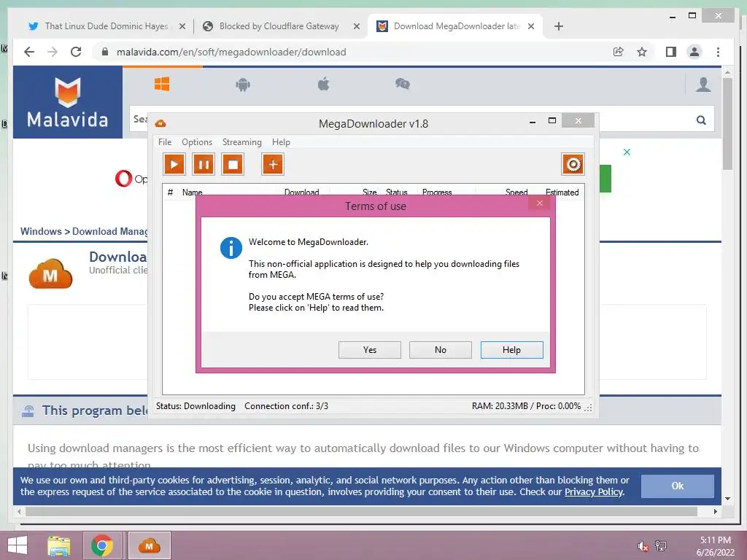Toggle Chrome side panel icon
Viewport: 747px width, 560px height.
pos(671,52)
